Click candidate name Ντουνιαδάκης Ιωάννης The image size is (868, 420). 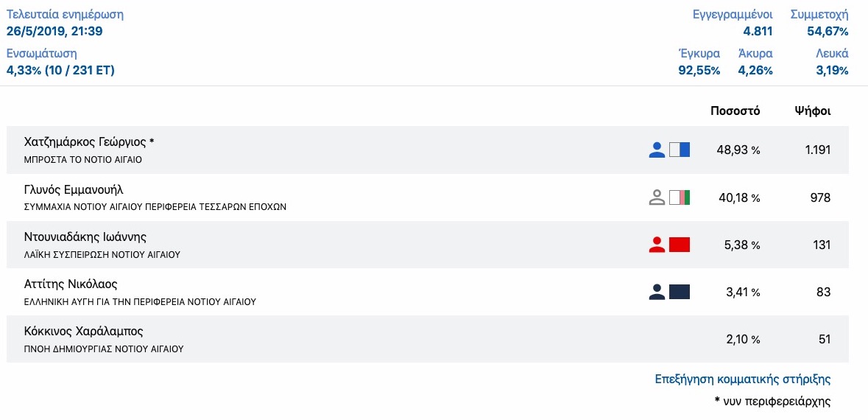pos(85,237)
